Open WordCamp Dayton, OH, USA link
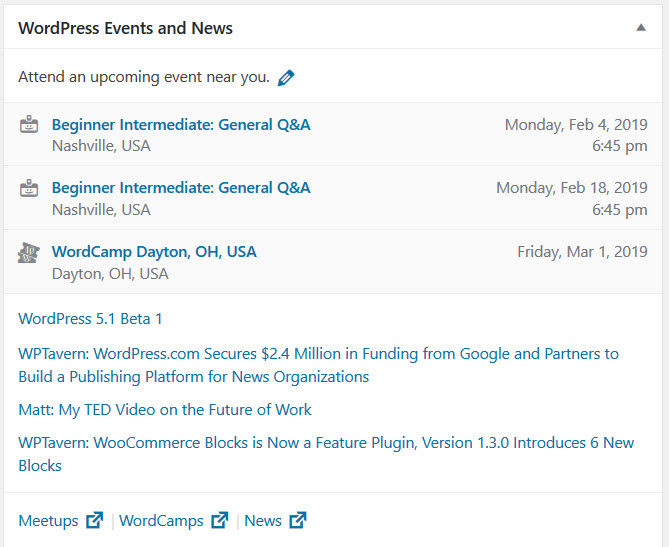 pyautogui.click(x=154, y=251)
